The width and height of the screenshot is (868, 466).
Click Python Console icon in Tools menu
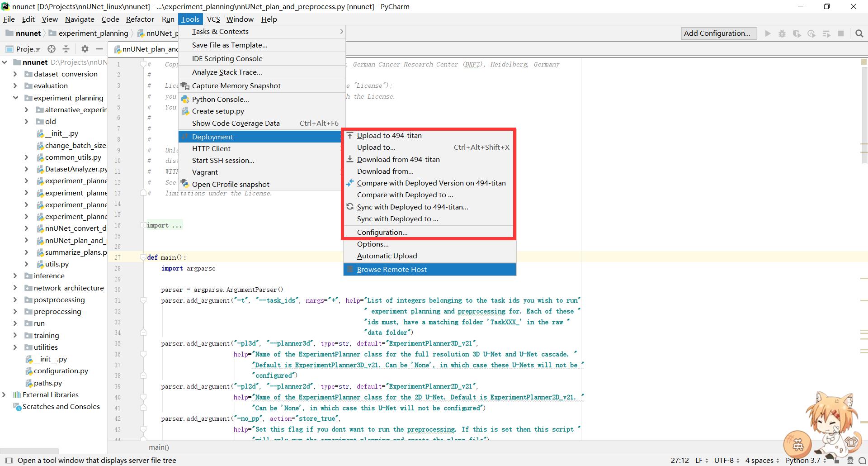click(x=184, y=99)
